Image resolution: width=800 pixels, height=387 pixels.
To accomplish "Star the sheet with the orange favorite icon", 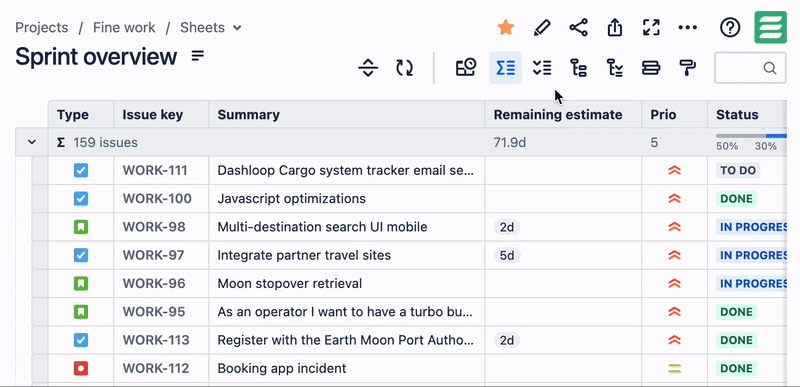I will pos(505,28).
